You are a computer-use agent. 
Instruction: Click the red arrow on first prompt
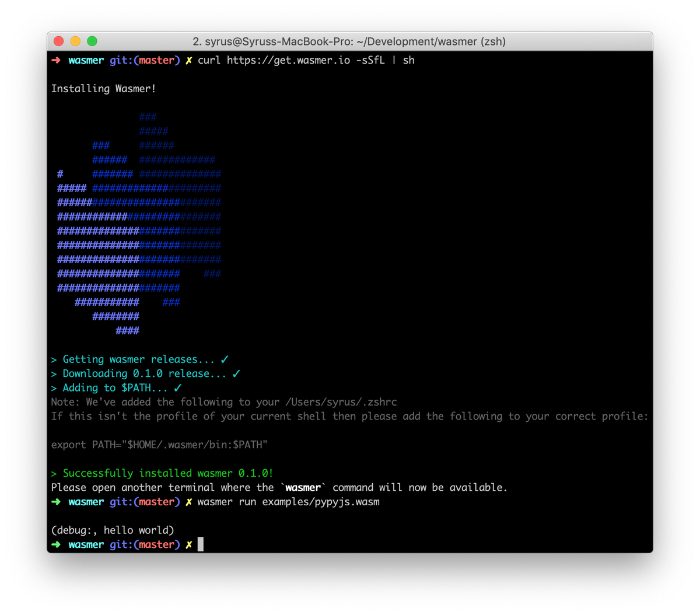[56, 60]
